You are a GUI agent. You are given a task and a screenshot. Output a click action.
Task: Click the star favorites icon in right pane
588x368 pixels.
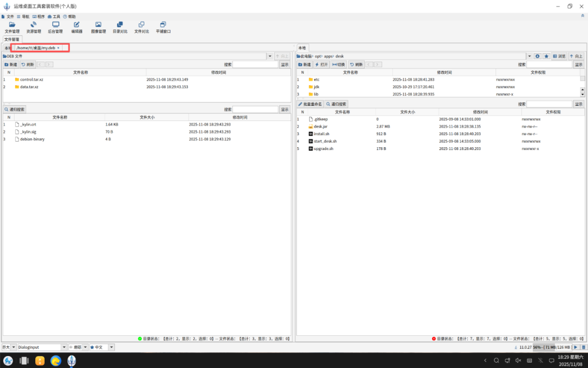pos(547,56)
